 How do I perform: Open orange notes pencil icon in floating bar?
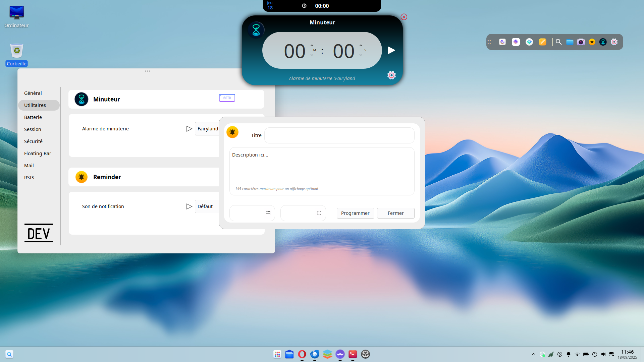point(543,42)
